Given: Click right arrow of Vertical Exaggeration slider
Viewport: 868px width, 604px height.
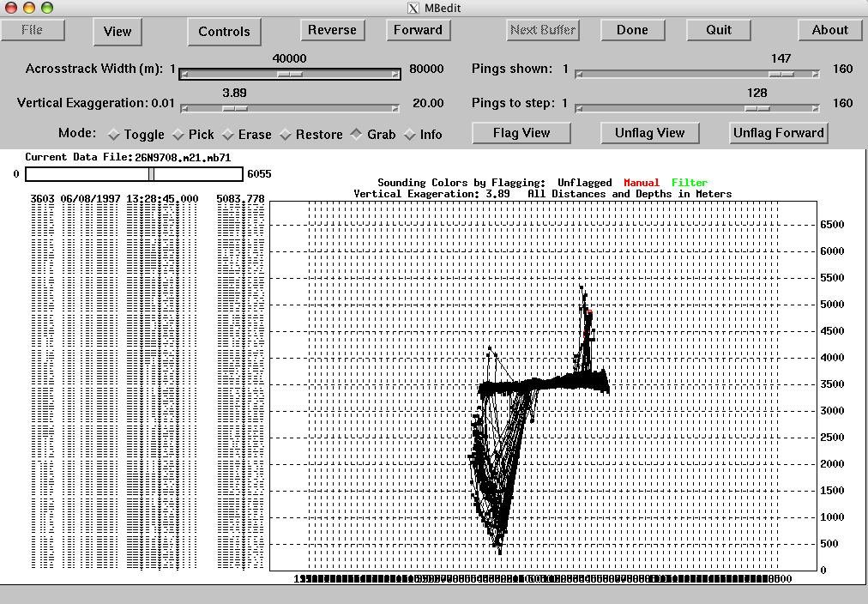Looking at the screenshot, I should point(395,108).
